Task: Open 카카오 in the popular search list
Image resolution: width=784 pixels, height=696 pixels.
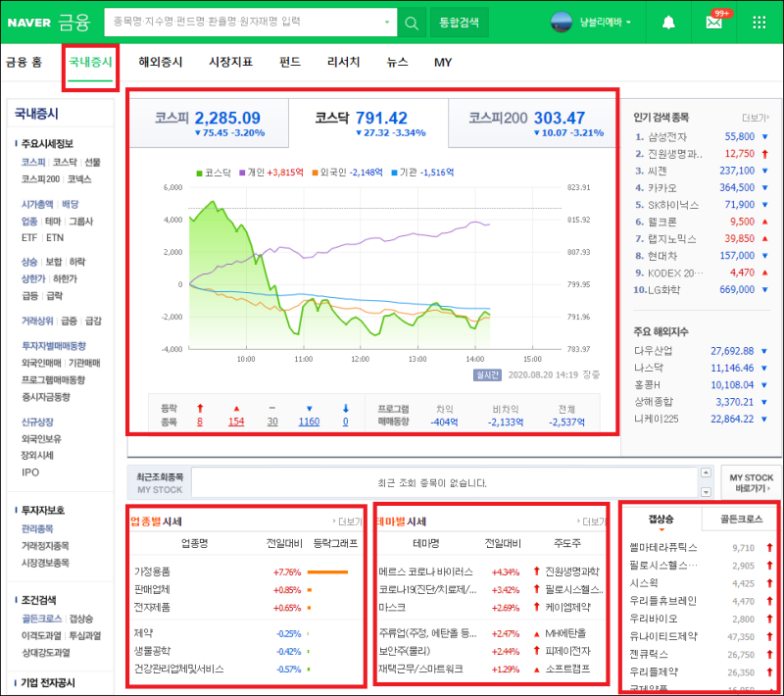Action: [662, 188]
